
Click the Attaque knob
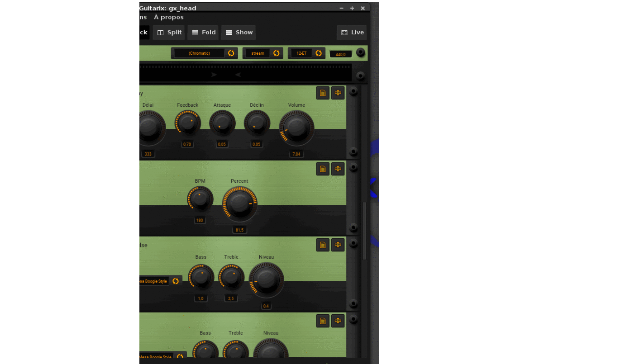point(222,123)
